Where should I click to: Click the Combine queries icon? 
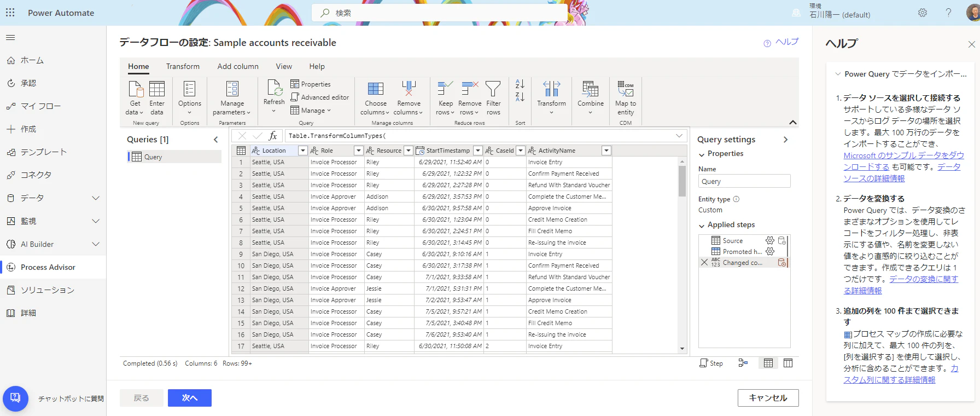[x=591, y=89]
